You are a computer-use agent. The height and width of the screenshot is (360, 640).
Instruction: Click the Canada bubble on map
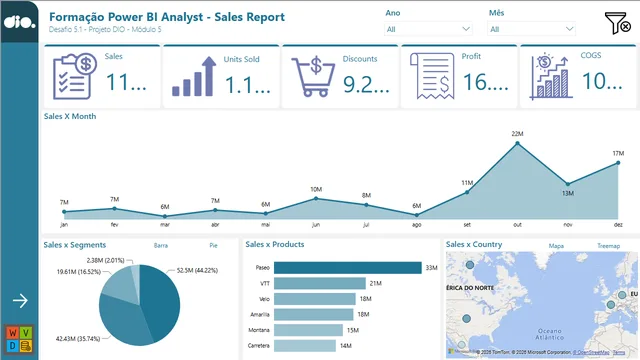point(470,265)
